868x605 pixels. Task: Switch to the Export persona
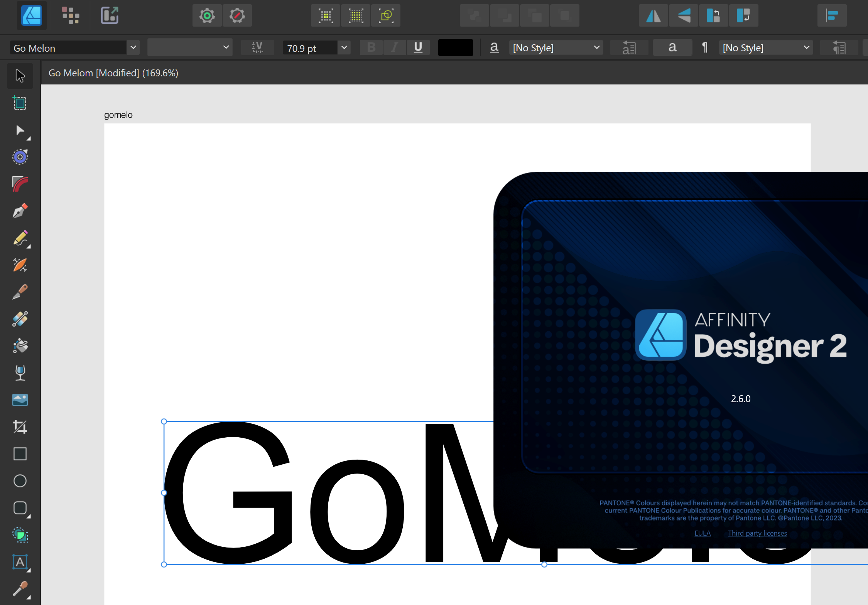coord(110,16)
